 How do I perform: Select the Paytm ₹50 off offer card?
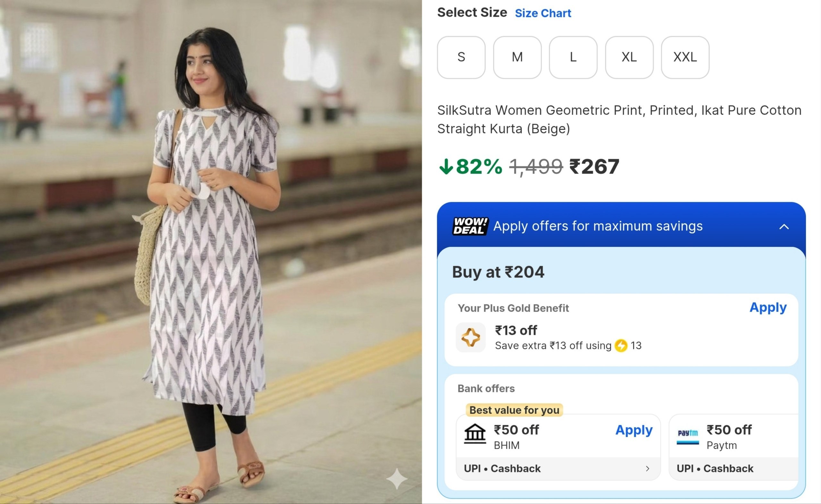click(x=733, y=447)
